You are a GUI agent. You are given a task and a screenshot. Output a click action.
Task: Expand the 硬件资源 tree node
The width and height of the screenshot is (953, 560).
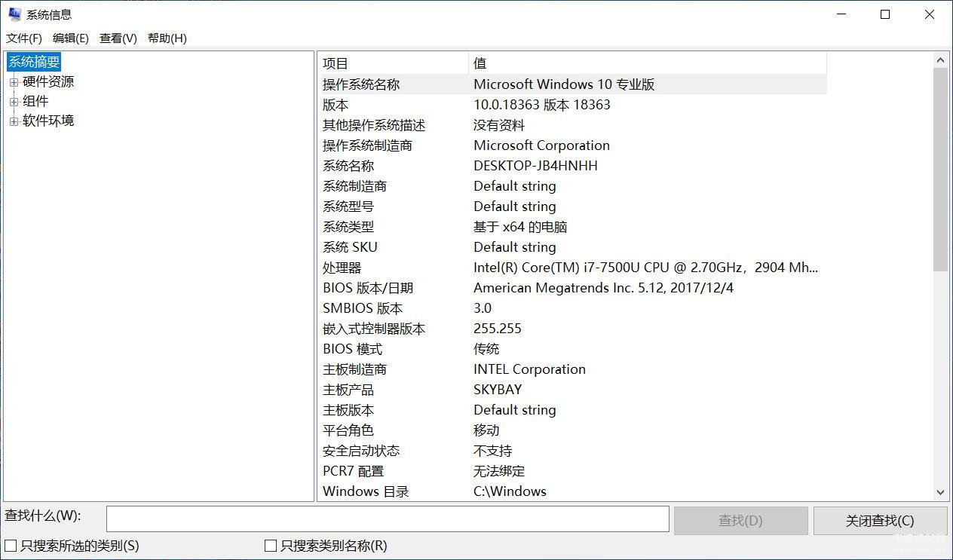coord(14,82)
